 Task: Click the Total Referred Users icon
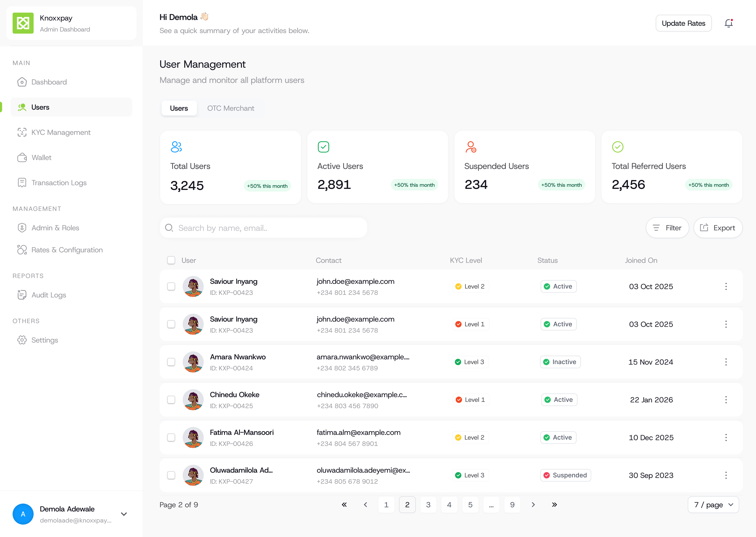click(x=617, y=147)
